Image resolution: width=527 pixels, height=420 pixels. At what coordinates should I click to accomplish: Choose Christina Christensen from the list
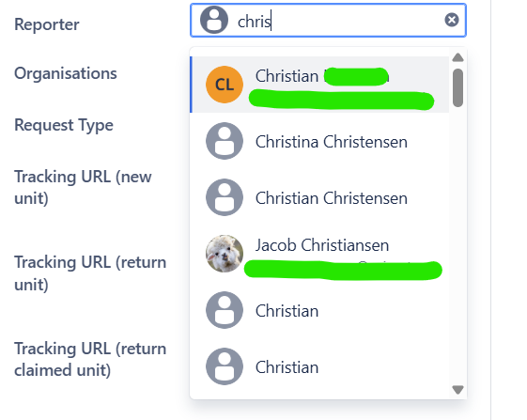319,141
